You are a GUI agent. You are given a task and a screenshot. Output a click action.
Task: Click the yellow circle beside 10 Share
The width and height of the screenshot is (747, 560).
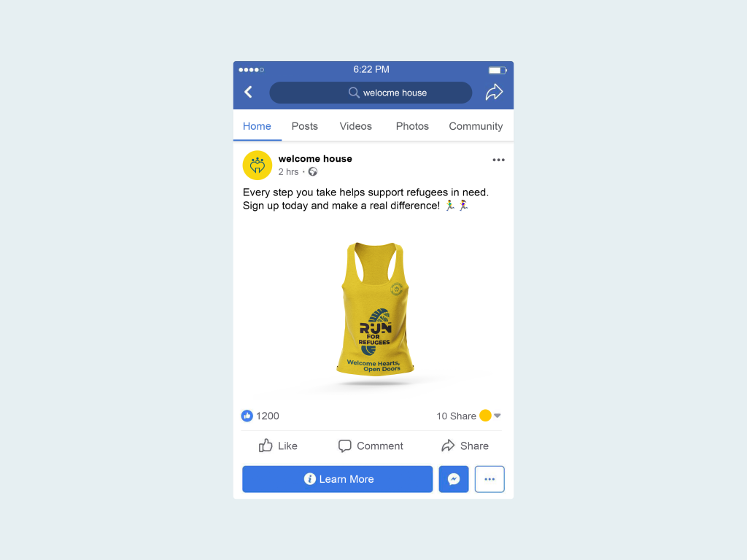(x=485, y=416)
